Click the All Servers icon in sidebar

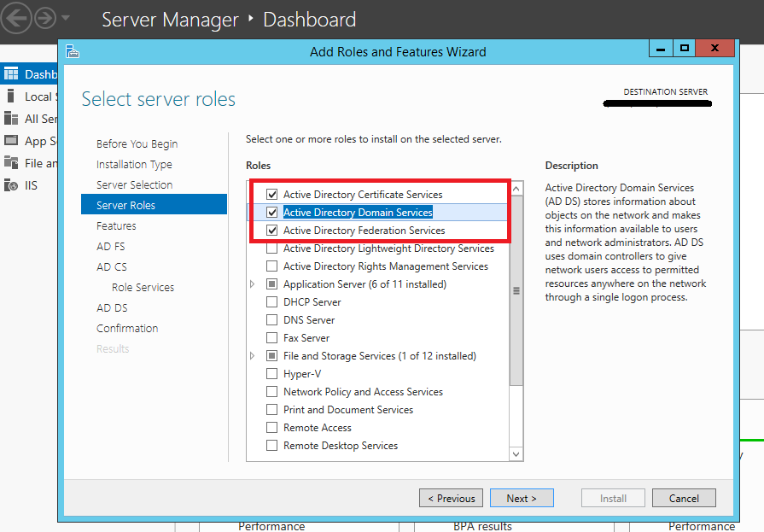11,119
